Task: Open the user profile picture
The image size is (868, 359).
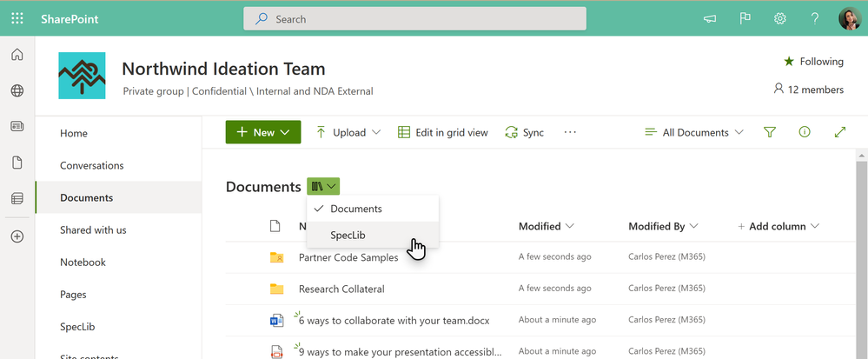Action: (x=850, y=19)
